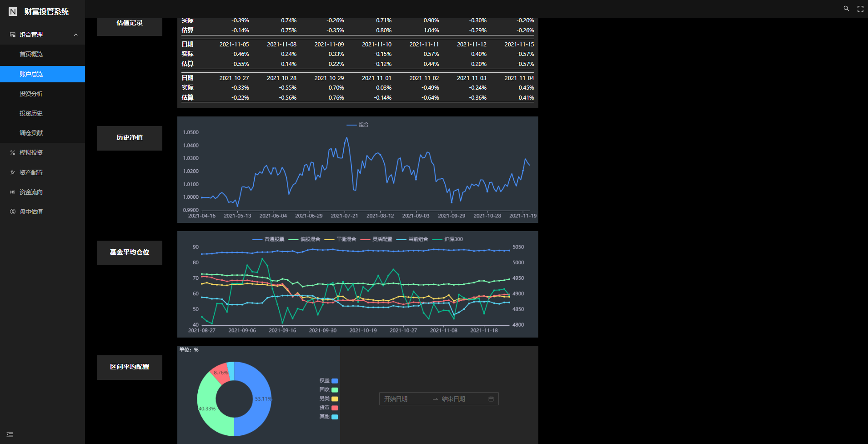Screen dimensions: 868x444
Task: Click the 组合管理 menu icon
Action: click(x=13, y=35)
